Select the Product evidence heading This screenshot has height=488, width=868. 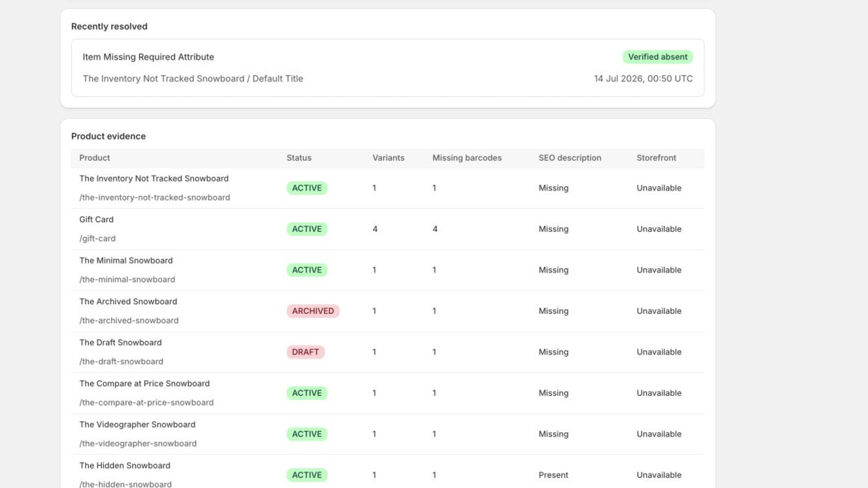pyautogui.click(x=108, y=136)
